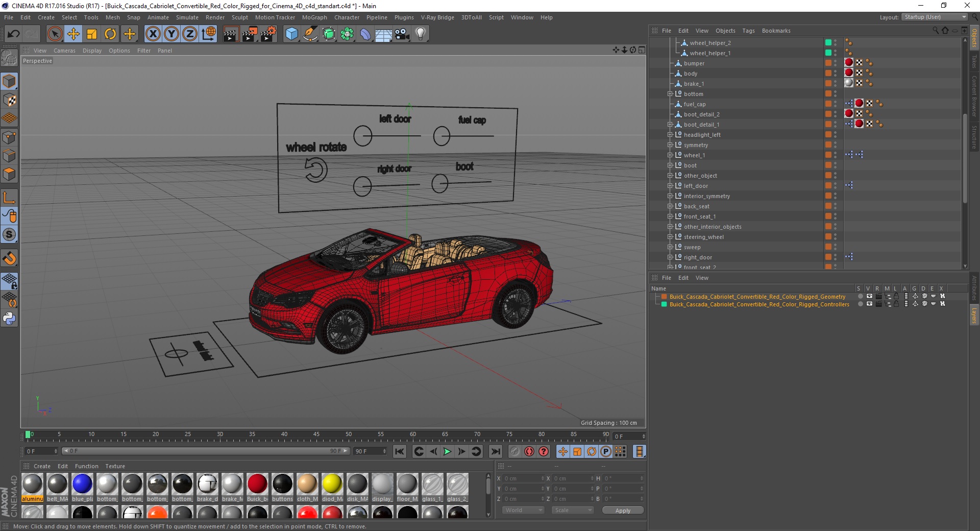Add a camera object
Screen dimensions: 980x531
[x=402, y=34]
